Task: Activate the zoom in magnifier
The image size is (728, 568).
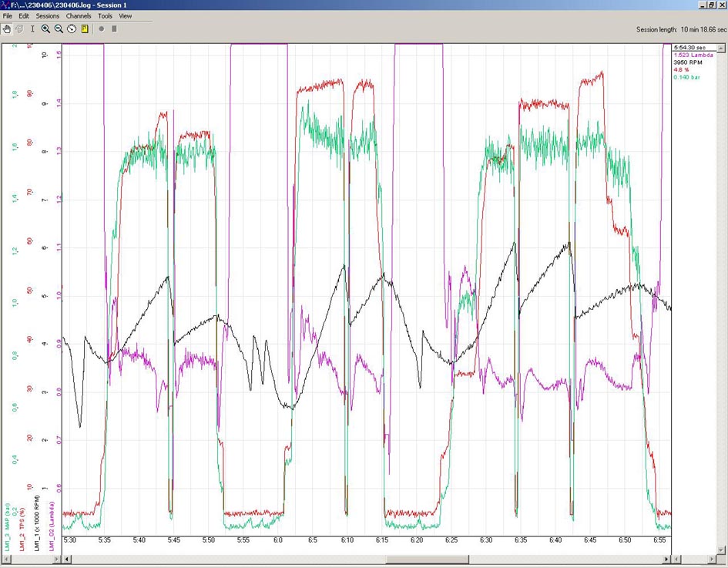Action: click(45, 29)
